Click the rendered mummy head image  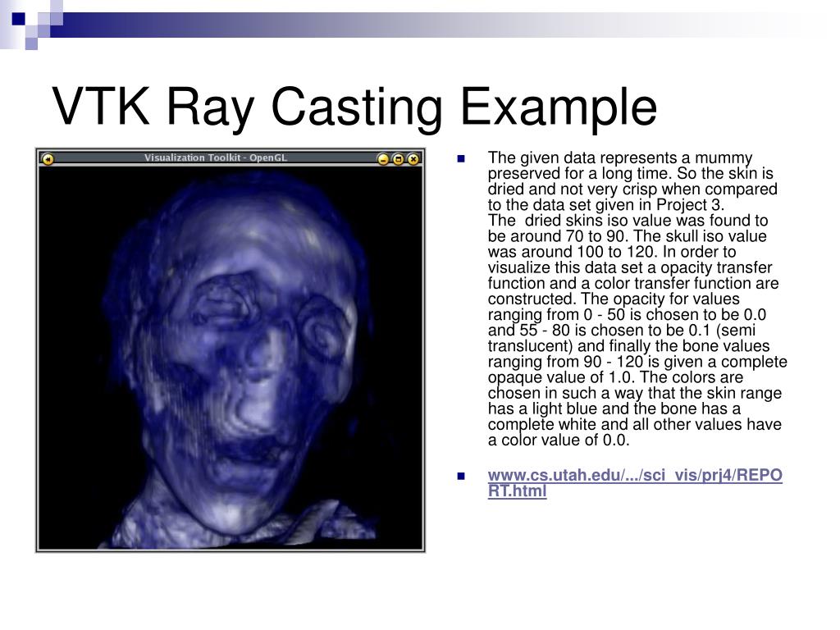point(231,358)
